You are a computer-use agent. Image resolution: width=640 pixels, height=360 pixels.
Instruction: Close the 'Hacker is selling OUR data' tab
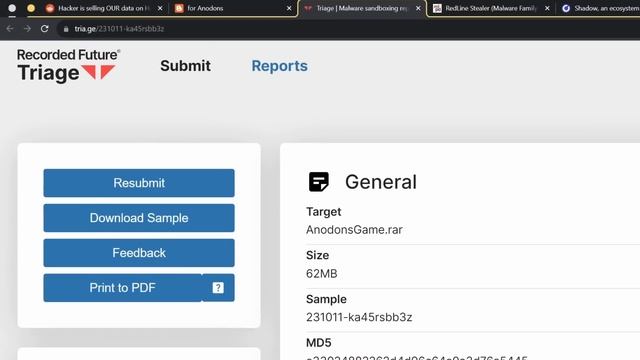click(160, 8)
